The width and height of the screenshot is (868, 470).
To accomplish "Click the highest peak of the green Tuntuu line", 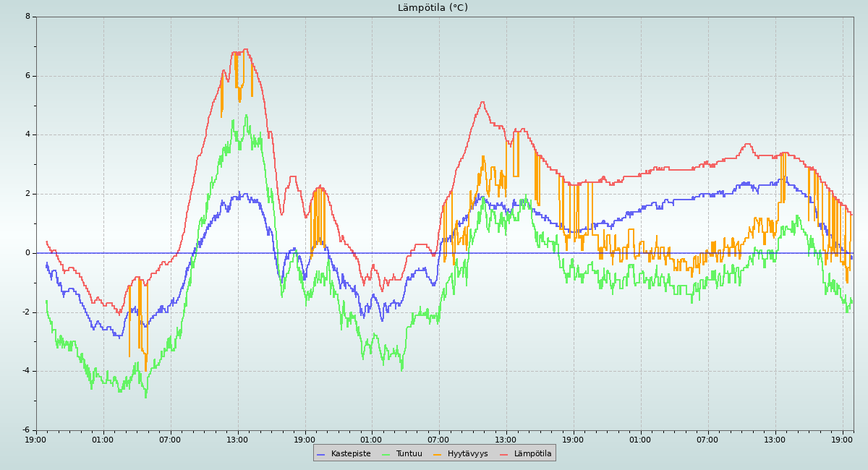I will 246,115.
